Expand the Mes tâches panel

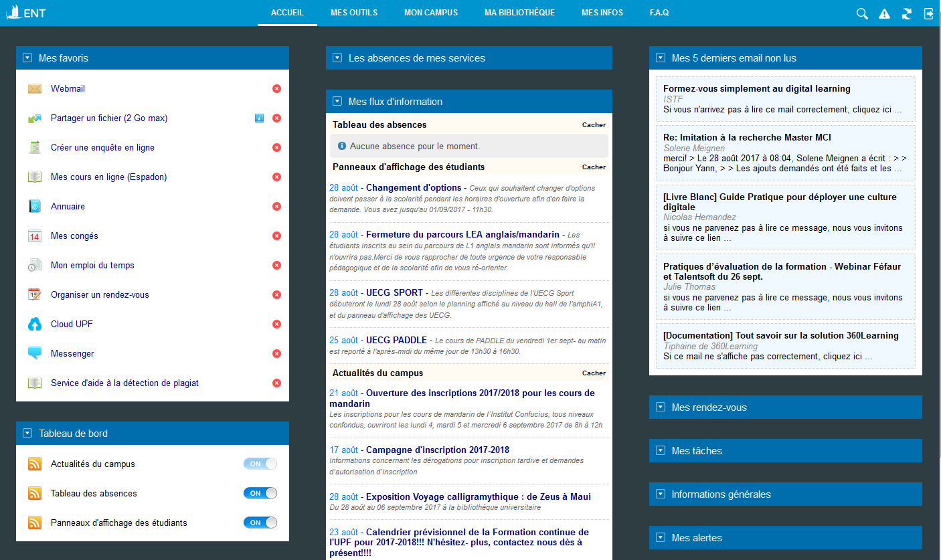point(661,450)
